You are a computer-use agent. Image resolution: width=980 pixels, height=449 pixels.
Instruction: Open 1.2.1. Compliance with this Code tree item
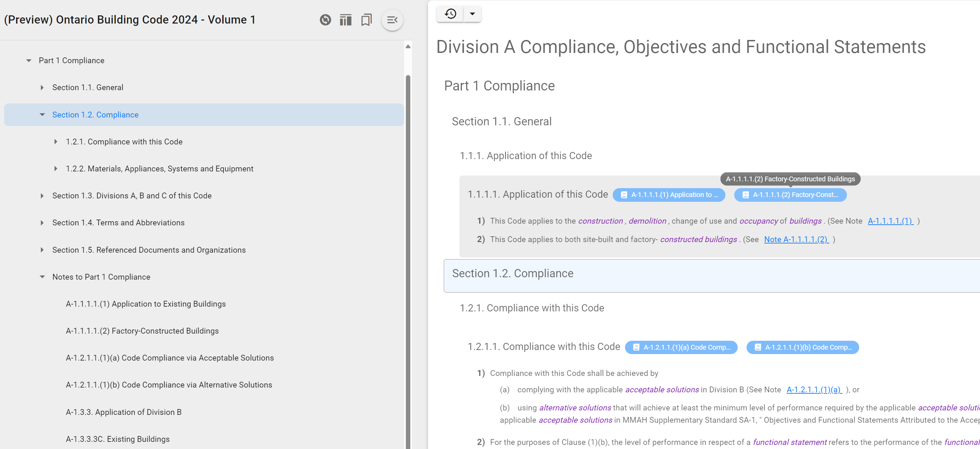[124, 142]
